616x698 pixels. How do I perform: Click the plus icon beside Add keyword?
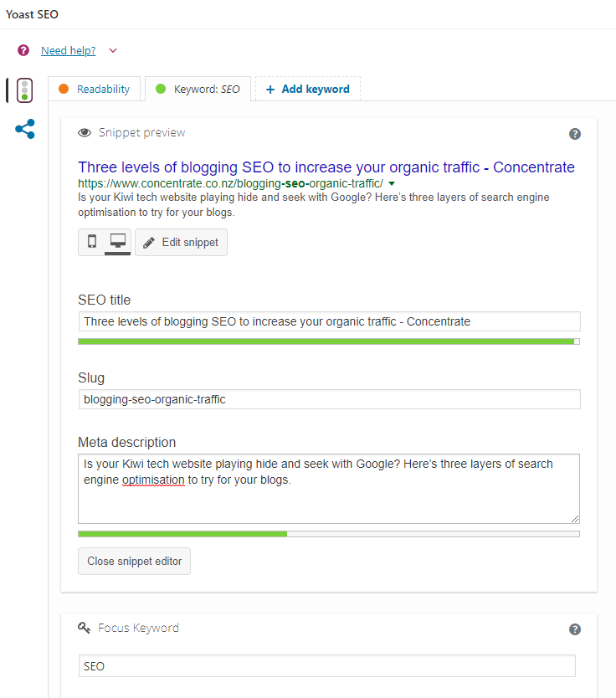(x=270, y=90)
